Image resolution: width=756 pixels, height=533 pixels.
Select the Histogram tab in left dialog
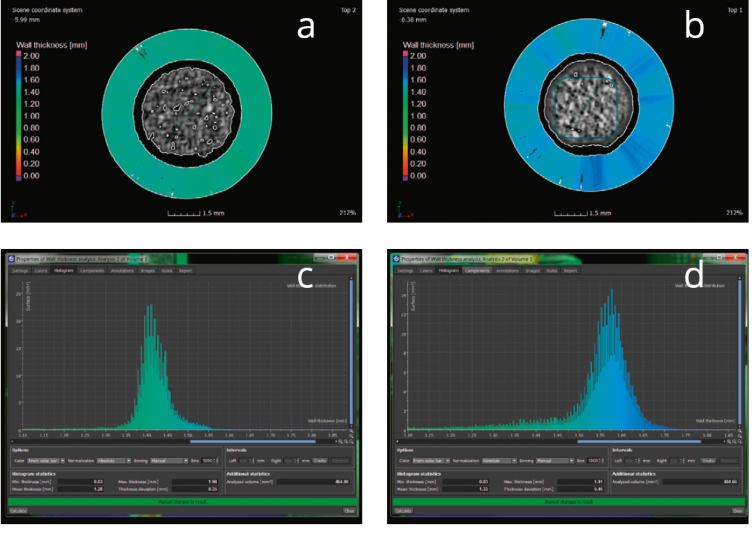(64, 271)
